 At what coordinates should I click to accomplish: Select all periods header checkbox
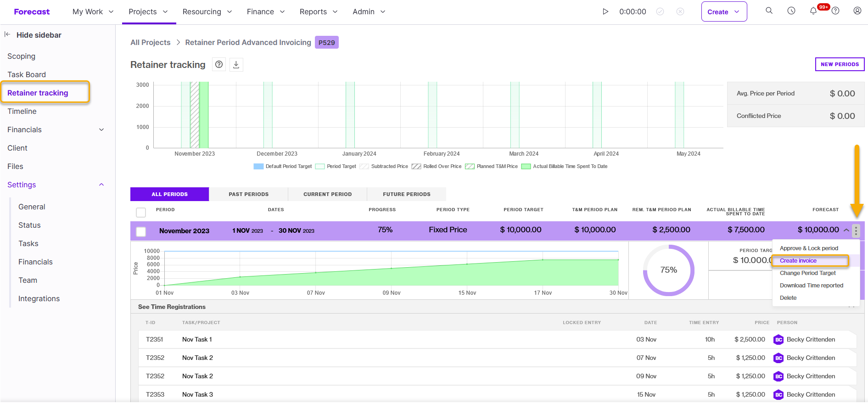141,212
